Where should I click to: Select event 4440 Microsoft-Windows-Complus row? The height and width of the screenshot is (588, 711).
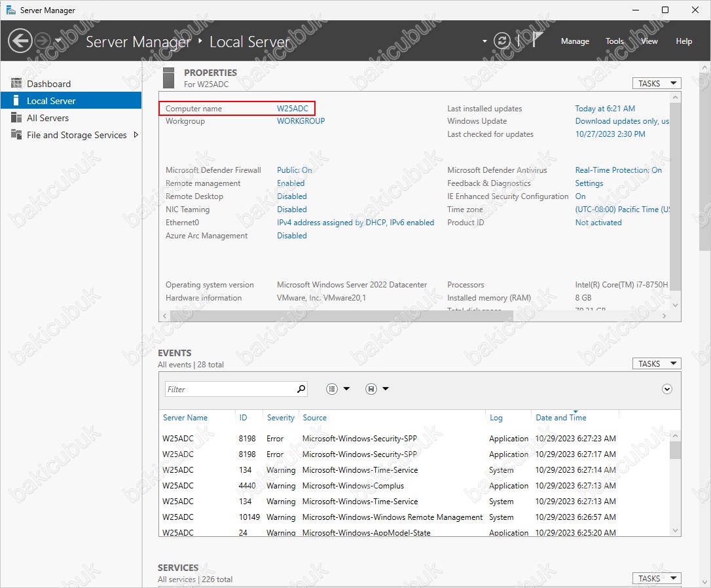click(x=414, y=486)
